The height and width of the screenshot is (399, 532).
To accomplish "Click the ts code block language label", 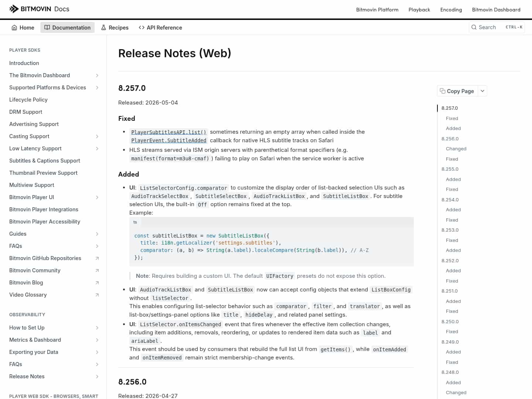I will 135,222.
